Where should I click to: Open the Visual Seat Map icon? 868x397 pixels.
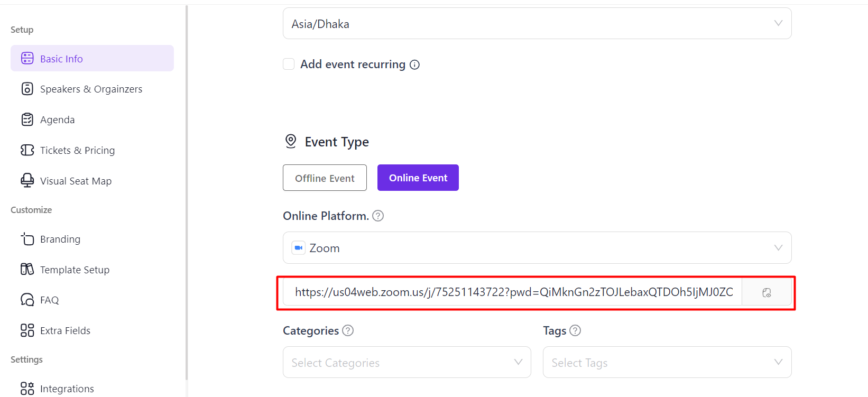[27, 180]
